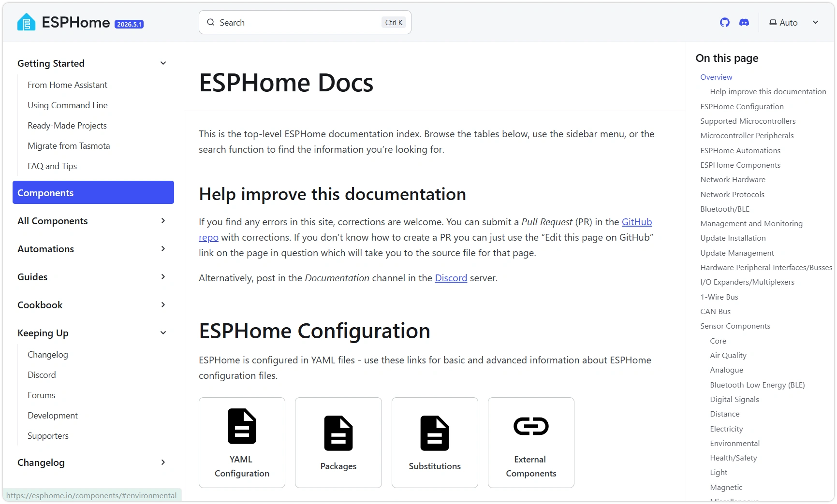This screenshot has width=837, height=504.
Task: Jump to Health/Safety anchor
Action: [x=733, y=458]
